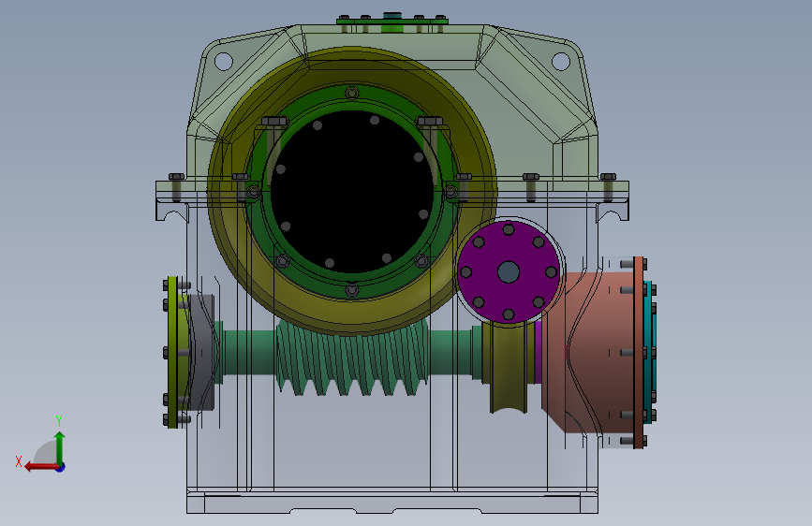Click the top-left mounting hole of upper housing
812x526 pixels.
(223, 61)
